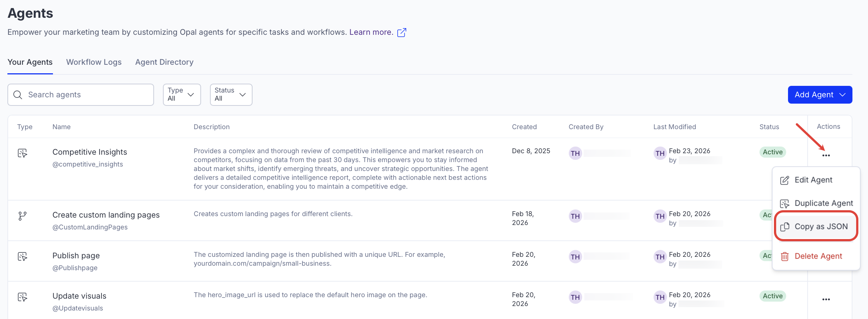Viewport: 868px width, 319px height.
Task: Click the Publish page agent type icon
Action: tap(23, 256)
